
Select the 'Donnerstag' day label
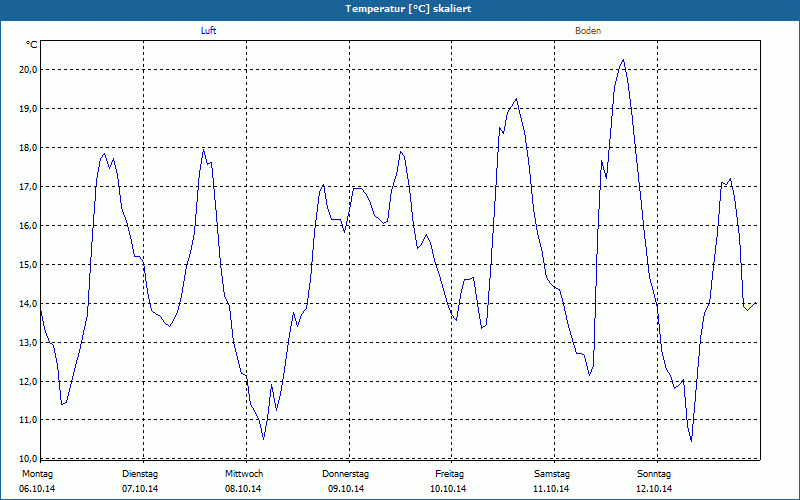(x=345, y=474)
